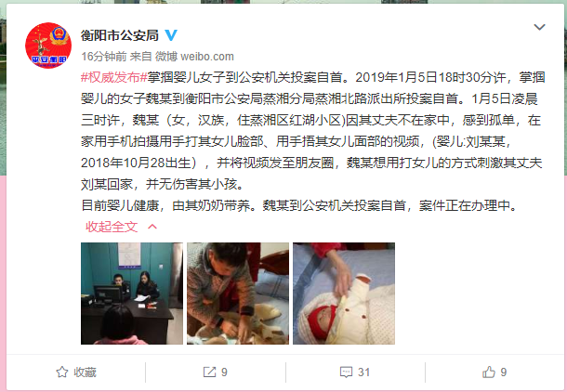The height and width of the screenshot is (392, 567).
Task: Open the police station interview photo thumbnail
Action: click(132, 294)
